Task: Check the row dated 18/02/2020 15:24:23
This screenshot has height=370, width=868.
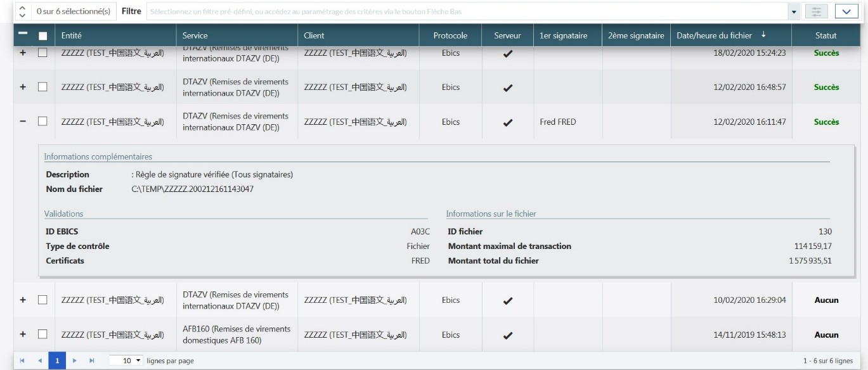Action: click(43, 53)
